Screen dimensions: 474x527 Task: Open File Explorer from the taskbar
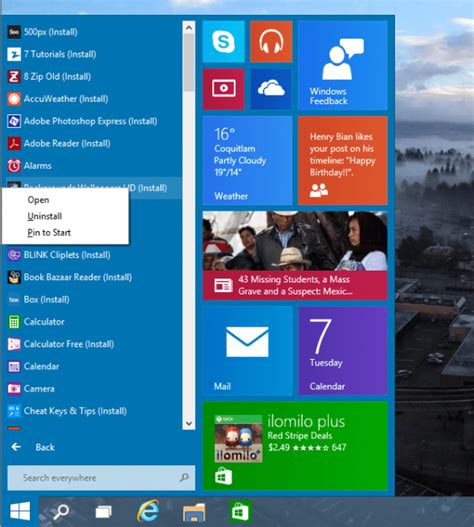(194, 512)
